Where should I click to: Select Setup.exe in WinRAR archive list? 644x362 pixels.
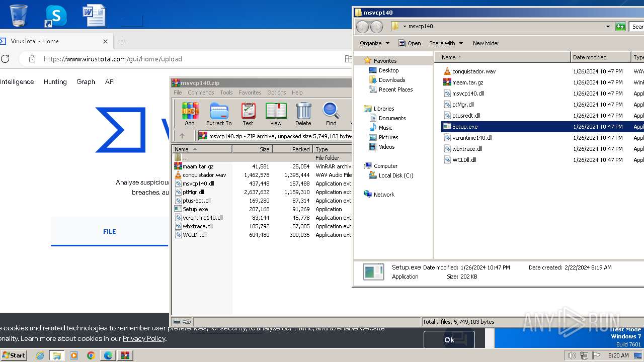(x=195, y=209)
